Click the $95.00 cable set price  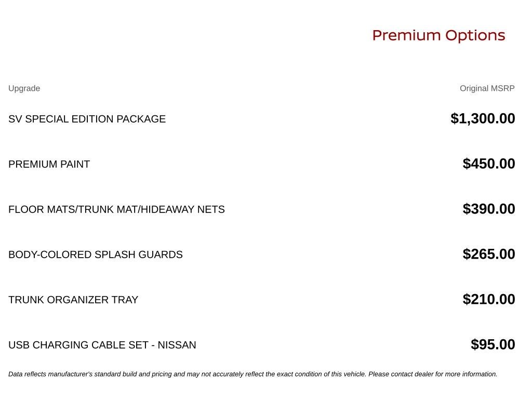493,344
